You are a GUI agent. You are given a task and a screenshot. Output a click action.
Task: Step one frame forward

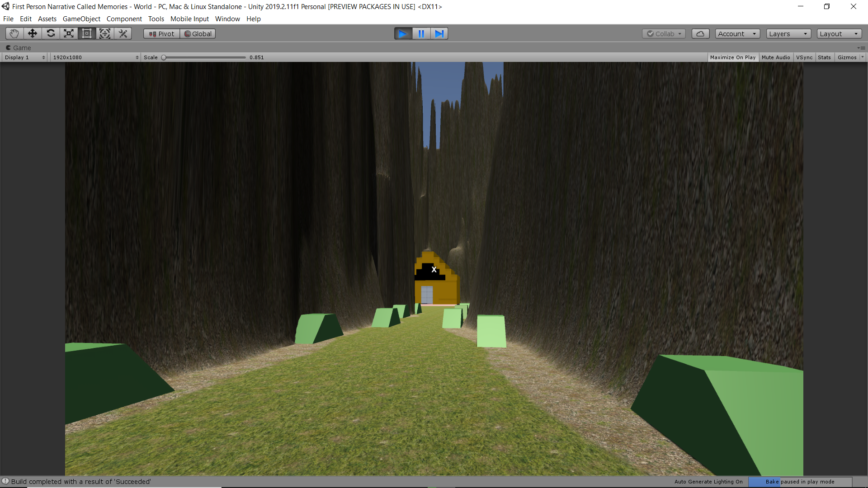pos(439,33)
